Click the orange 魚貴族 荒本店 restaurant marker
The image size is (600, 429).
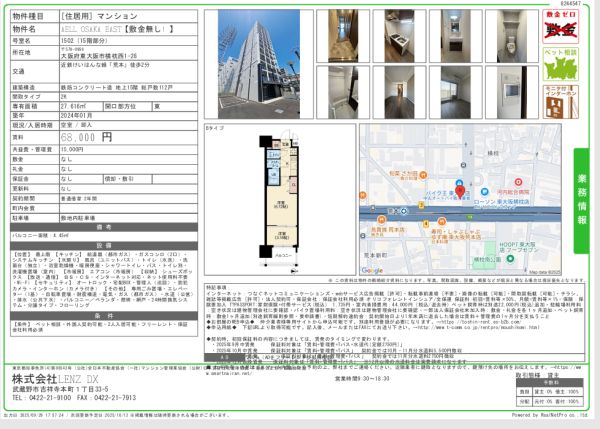[x=381, y=220]
